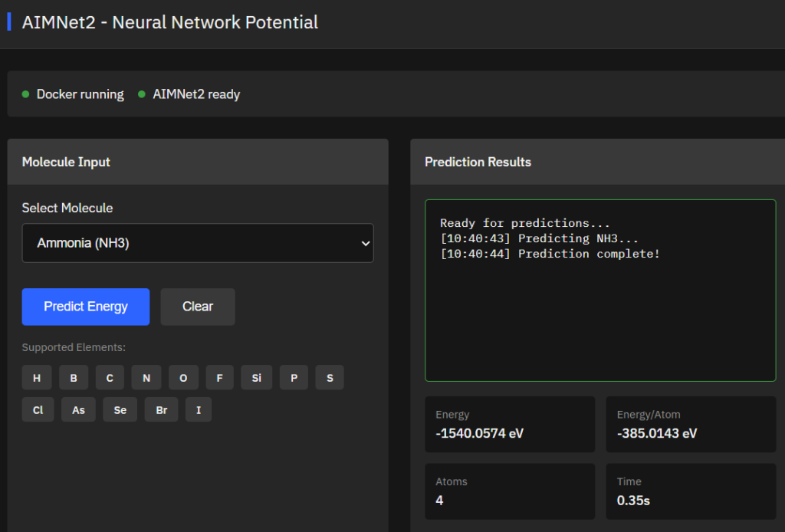The image size is (785, 532).
Task: Click the Sulfur element toggle chip
Action: pos(330,377)
